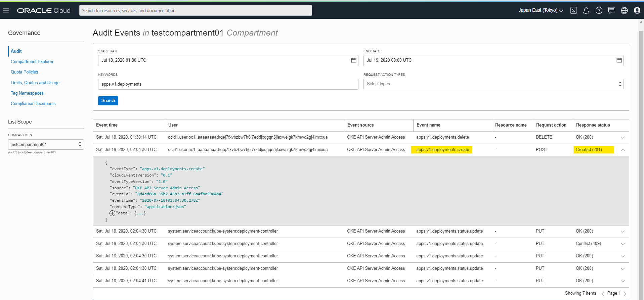The width and height of the screenshot is (644, 300).
Task: Go to next page arrow
Action: pyautogui.click(x=625, y=294)
